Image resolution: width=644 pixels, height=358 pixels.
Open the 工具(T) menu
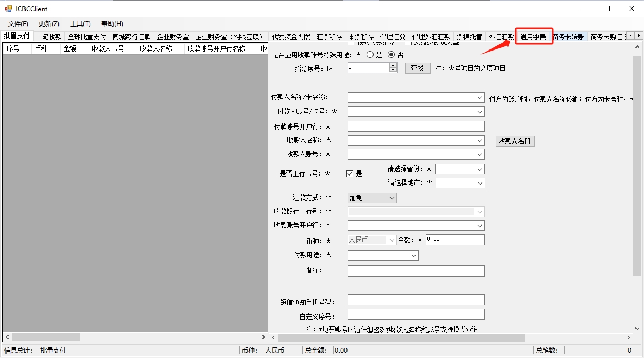(x=80, y=24)
